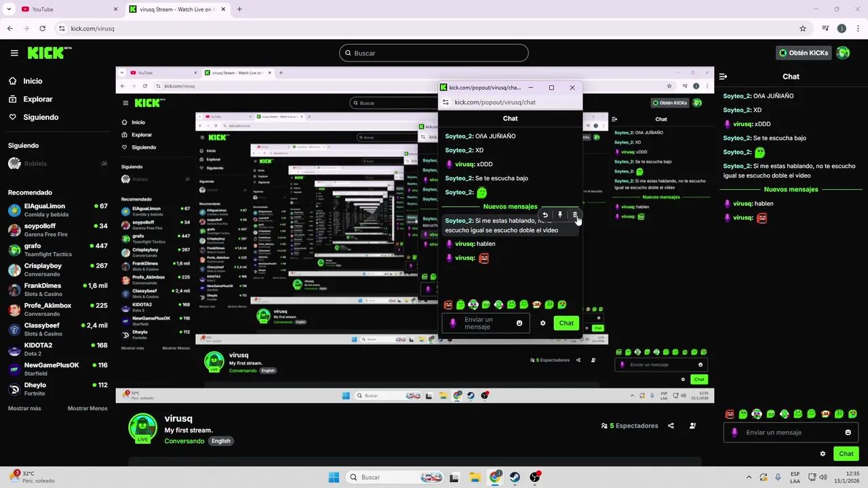Toggle the Kick sidebar hamburger menu

[x=14, y=53]
